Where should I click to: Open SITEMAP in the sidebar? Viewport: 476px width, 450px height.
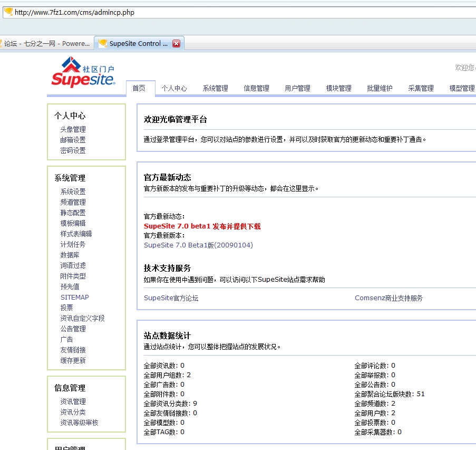pos(75,297)
